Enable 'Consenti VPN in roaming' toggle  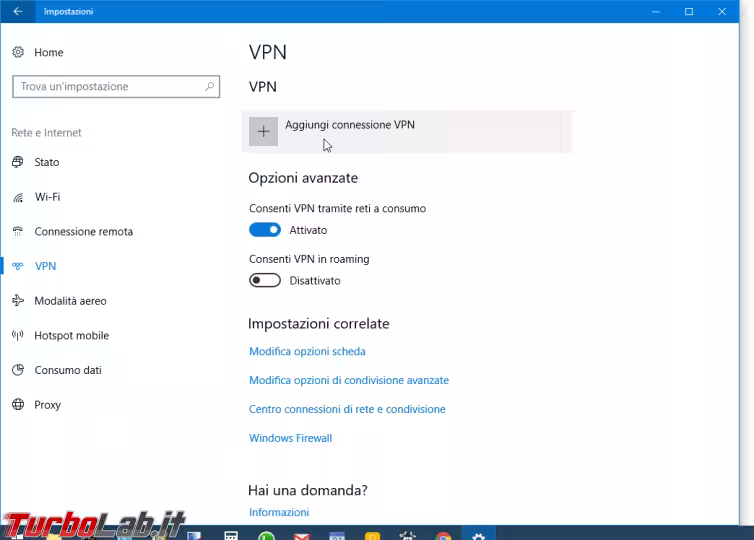tap(265, 280)
